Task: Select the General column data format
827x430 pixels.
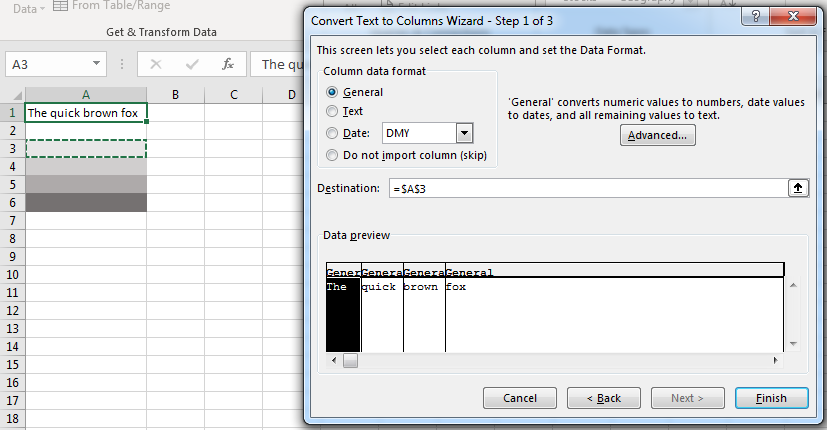Action: [333, 92]
